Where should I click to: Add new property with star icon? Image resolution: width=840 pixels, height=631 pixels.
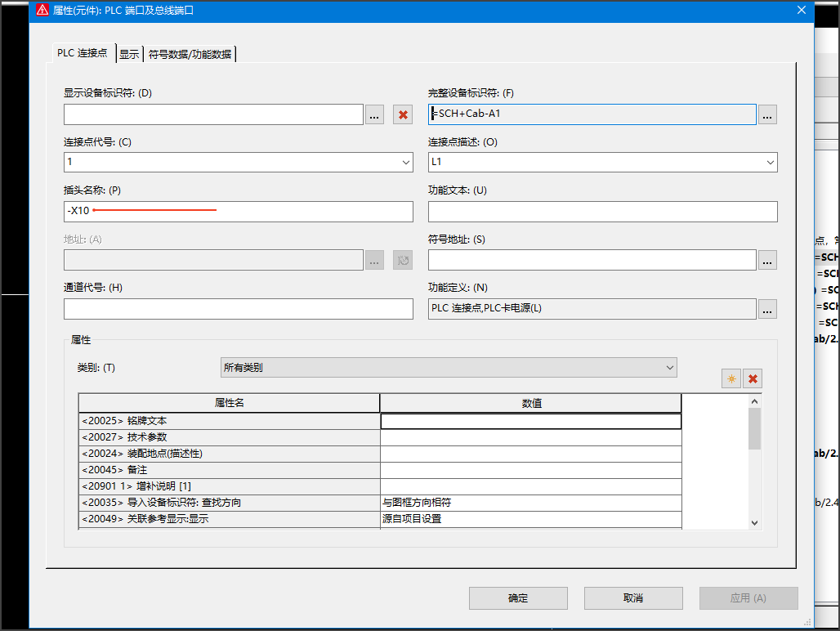pyautogui.click(x=731, y=378)
